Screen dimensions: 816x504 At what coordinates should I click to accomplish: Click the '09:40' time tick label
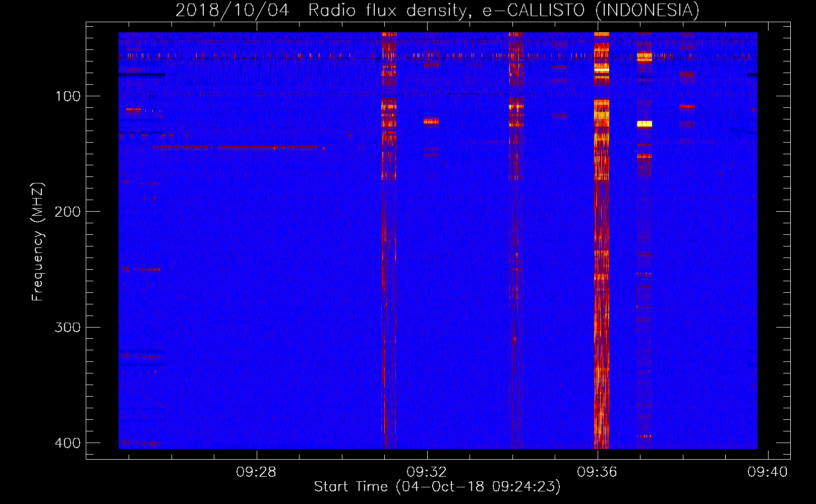(x=768, y=472)
